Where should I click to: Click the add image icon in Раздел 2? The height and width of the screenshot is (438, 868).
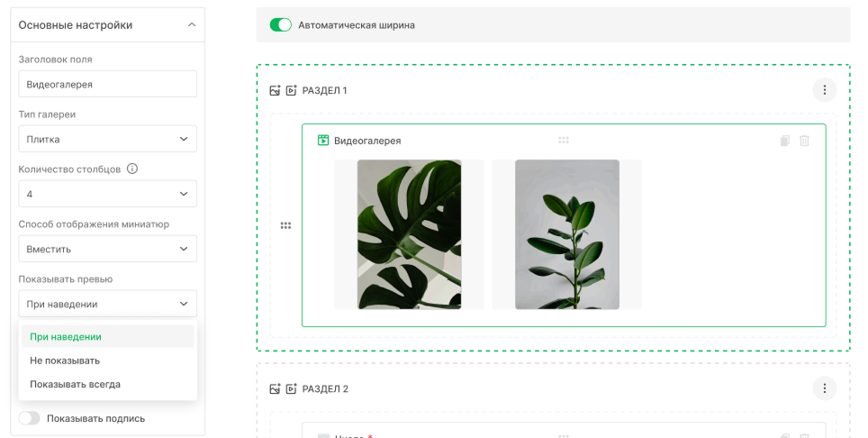pos(276,388)
